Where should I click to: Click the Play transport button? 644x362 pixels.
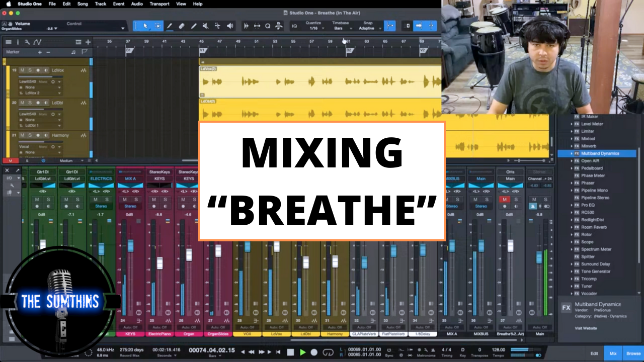point(302,352)
